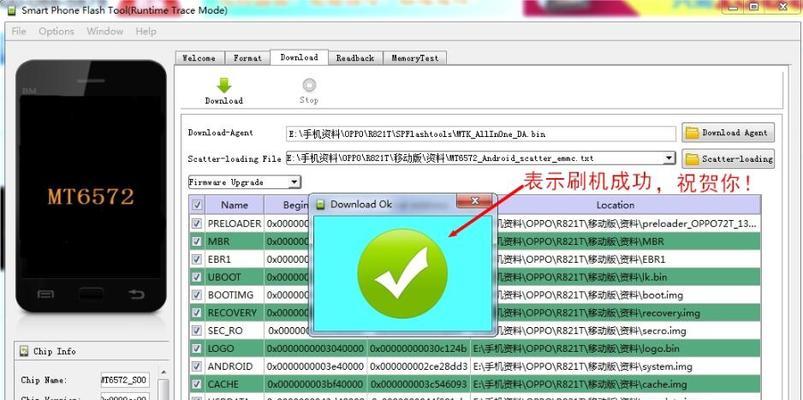The height and width of the screenshot is (400, 803).
Task: Click ANDROID end address 0x000000002ce28dd3
Action: 419,366
